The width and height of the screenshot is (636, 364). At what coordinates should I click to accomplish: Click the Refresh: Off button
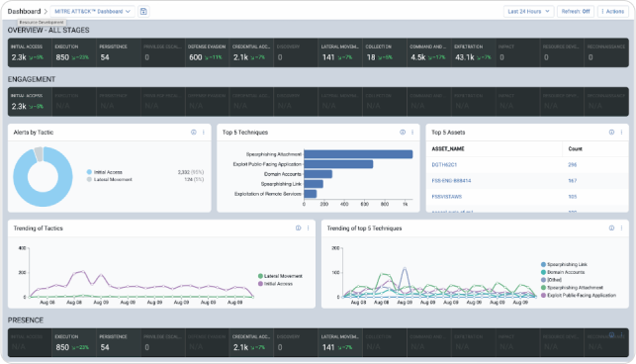click(x=576, y=11)
